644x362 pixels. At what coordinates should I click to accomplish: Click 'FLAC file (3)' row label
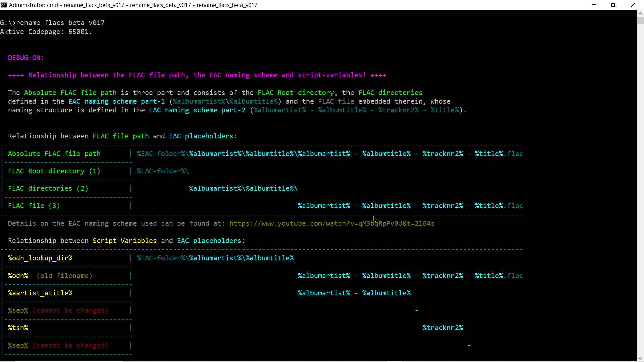(34, 206)
